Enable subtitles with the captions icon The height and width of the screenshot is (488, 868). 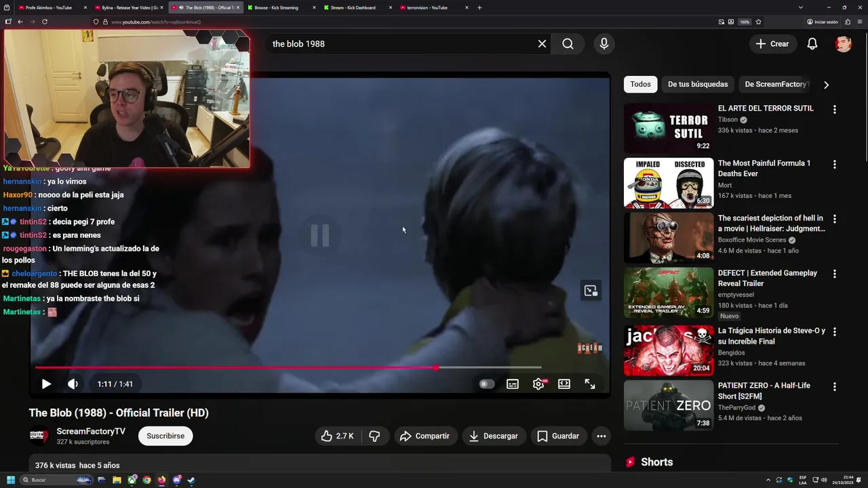[x=513, y=384]
